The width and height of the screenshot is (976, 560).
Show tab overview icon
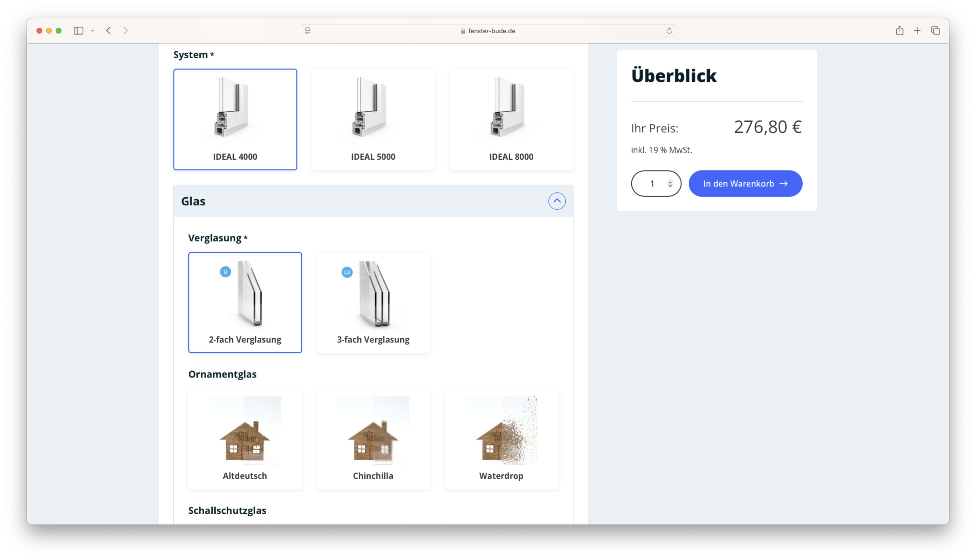pos(936,31)
